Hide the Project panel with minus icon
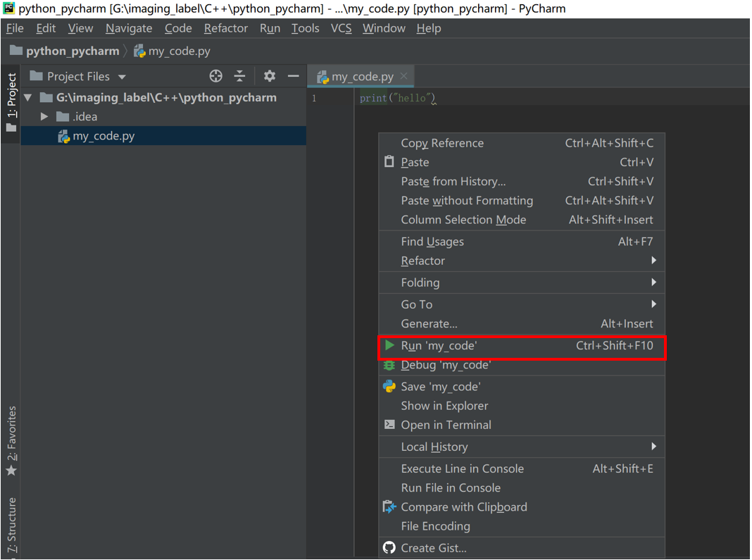Viewport: 752px width, 560px height. point(293,76)
